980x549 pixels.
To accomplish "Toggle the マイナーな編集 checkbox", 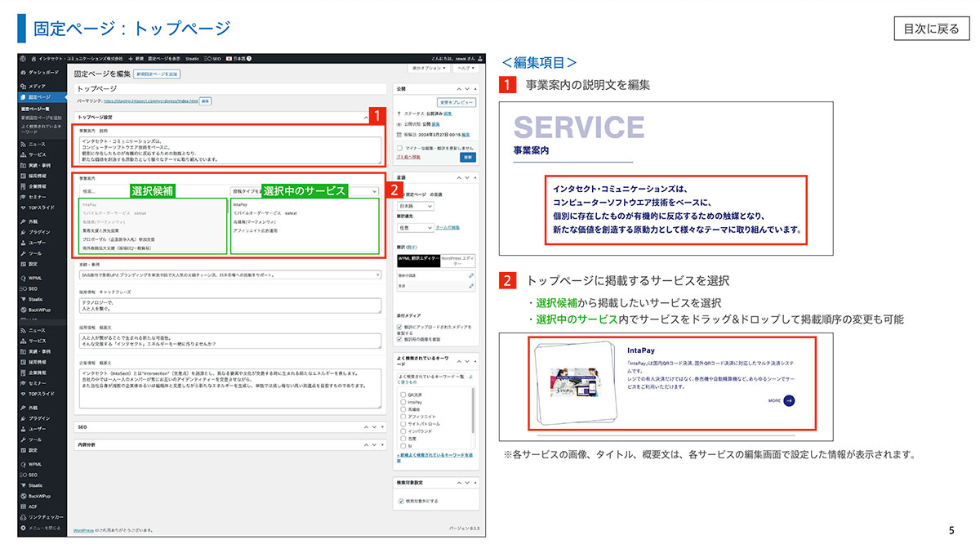I will pos(399,147).
